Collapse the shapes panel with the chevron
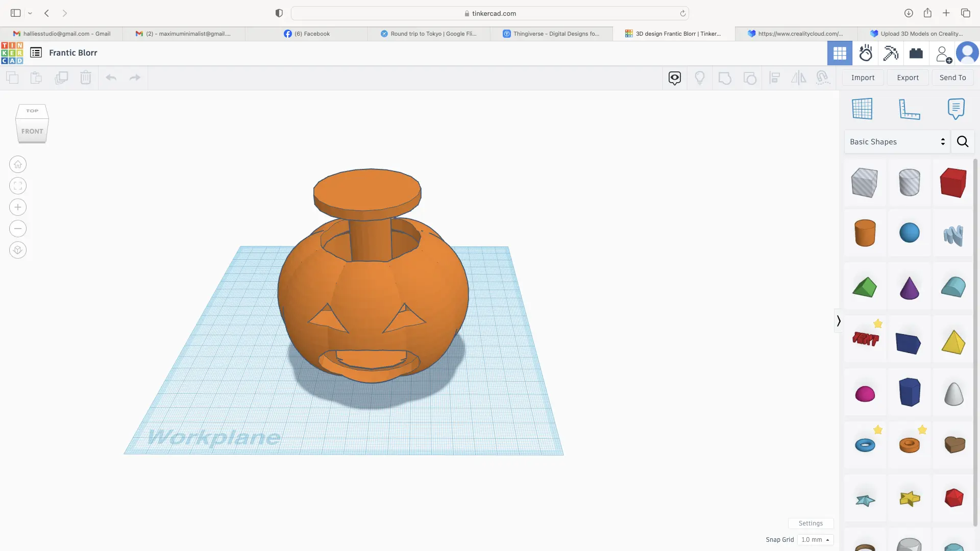Viewport: 980px width, 551px height. tap(838, 320)
